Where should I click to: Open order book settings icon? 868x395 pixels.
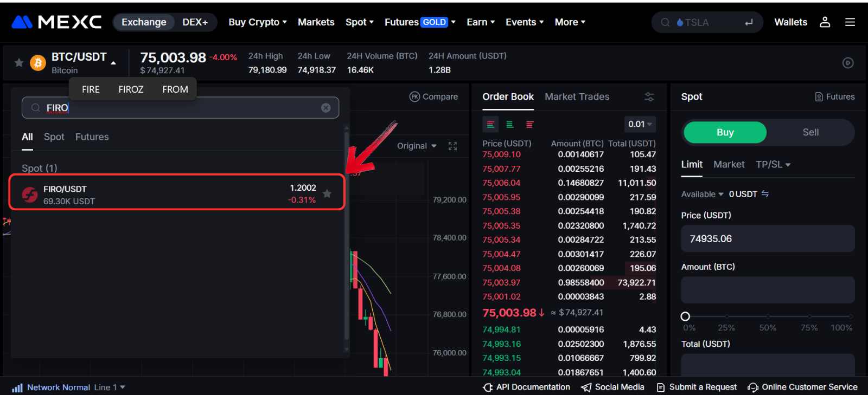(x=649, y=97)
